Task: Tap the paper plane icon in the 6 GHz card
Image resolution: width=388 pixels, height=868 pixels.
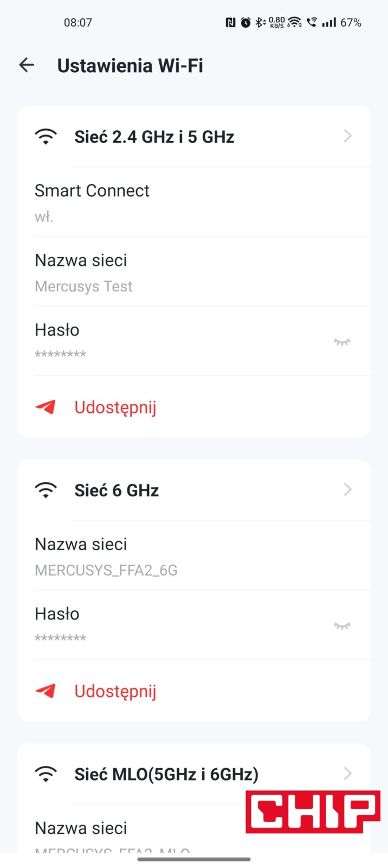Action: pos(46,691)
